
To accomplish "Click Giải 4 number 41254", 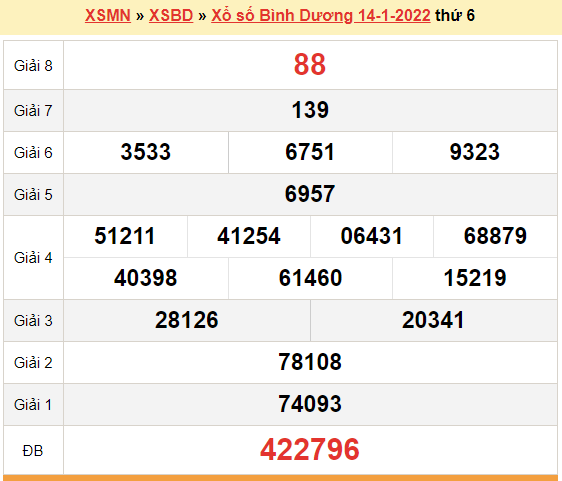I will [x=249, y=236].
